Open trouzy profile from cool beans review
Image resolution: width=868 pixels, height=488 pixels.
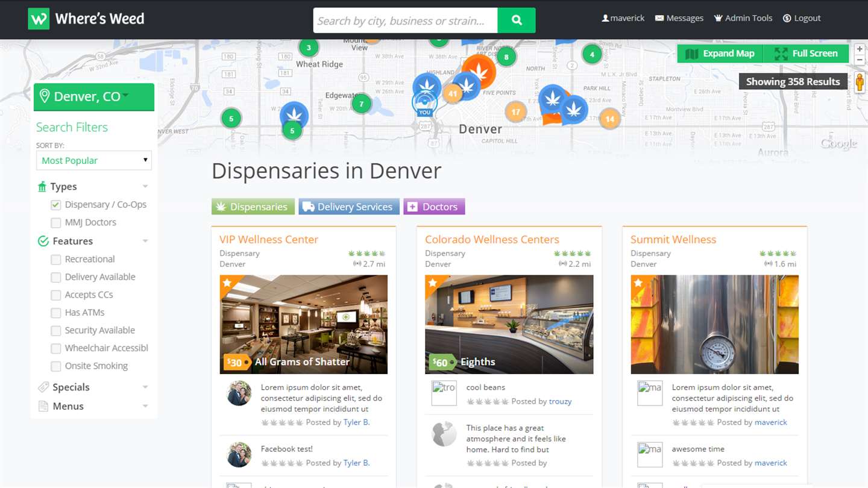[560, 401]
